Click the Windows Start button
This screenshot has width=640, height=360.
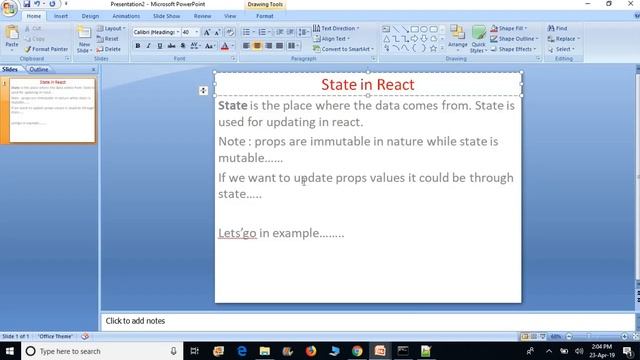click(x=9, y=351)
